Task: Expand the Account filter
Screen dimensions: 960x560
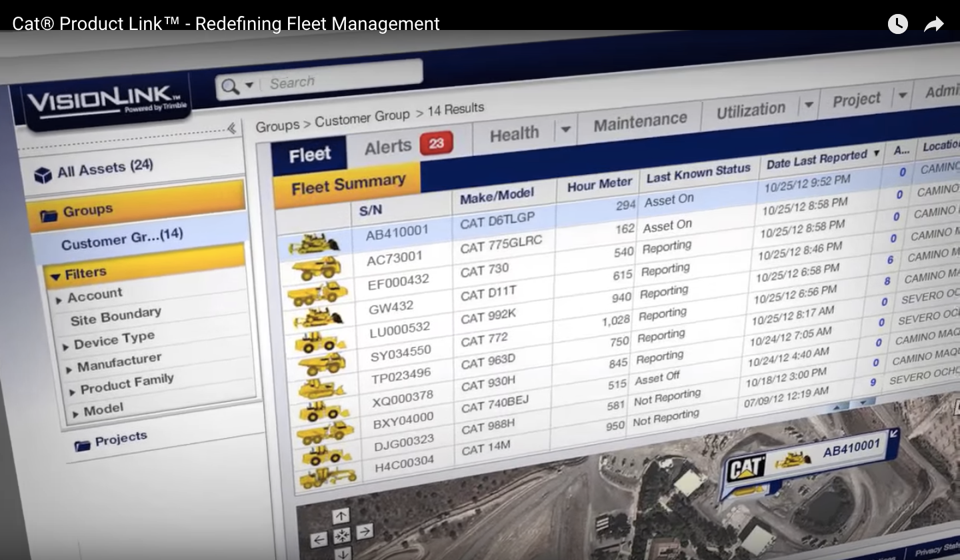Action: [59, 300]
